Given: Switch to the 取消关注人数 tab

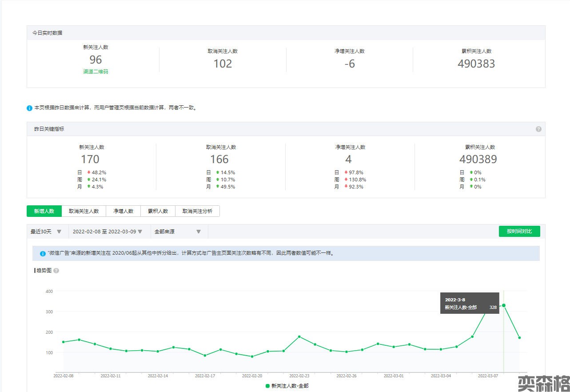Looking at the screenshot, I should click(84, 211).
